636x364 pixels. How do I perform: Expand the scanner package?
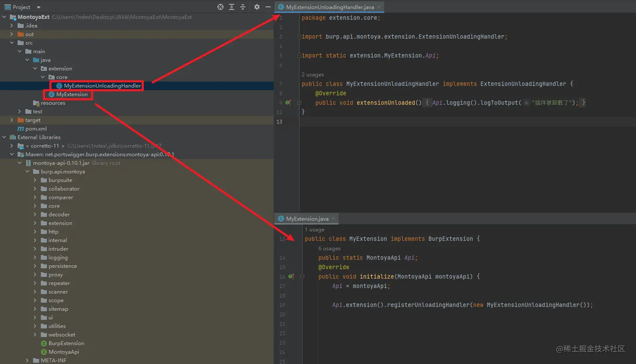(35, 292)
